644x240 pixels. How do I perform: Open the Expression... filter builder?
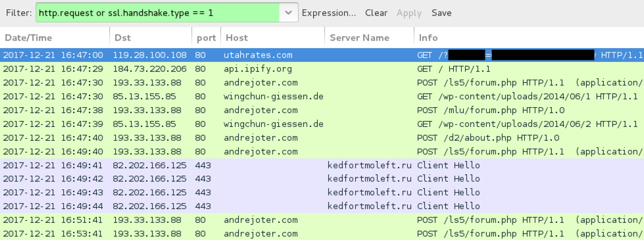328,12
